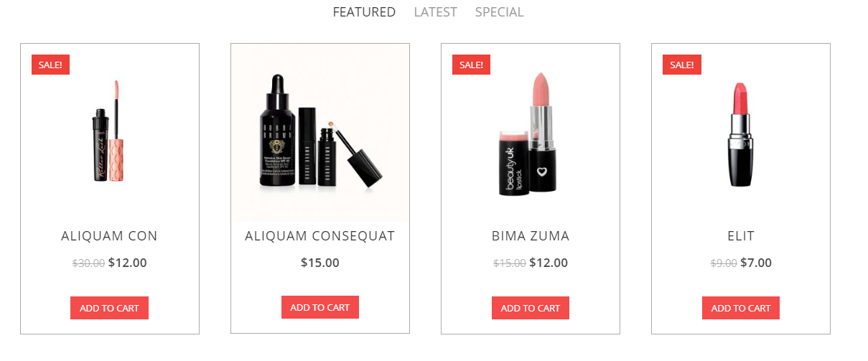View the Beauty UK lipstick image

point(531,133)
